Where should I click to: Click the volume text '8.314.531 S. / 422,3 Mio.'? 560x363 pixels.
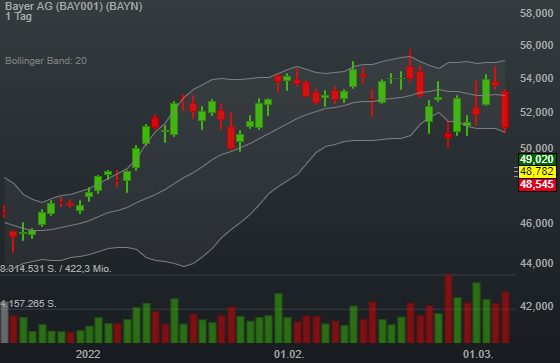tap(56, 269)
